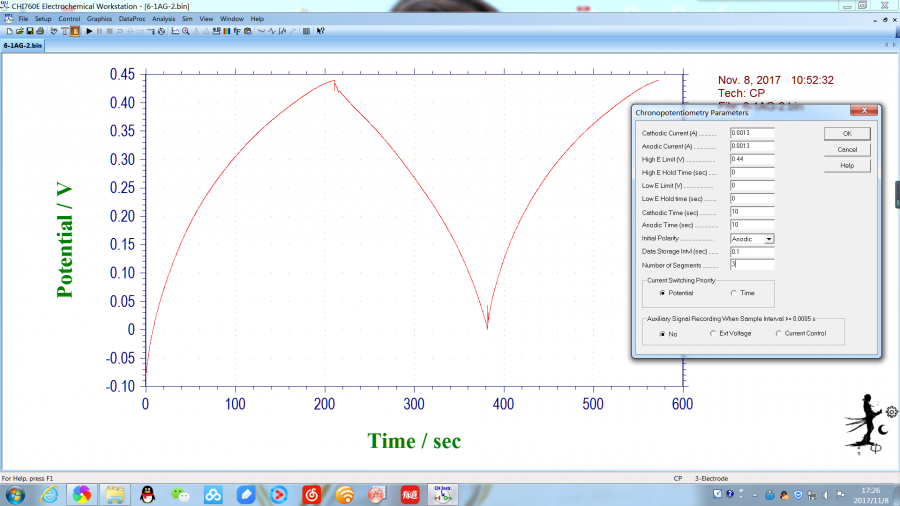The height and width of the screenshot is (506, 900).
Task: Open the DataProc menu
Action: coord(131,19)
